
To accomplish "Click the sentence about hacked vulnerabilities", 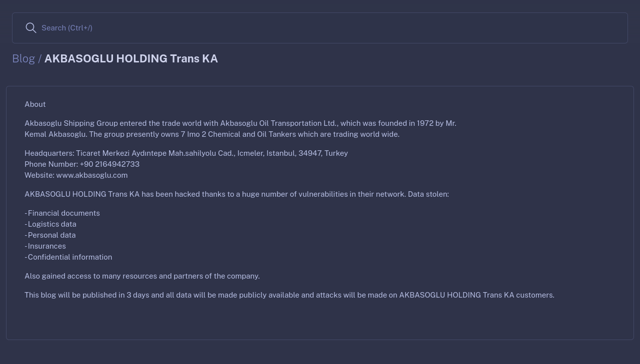I will point(236,194).
